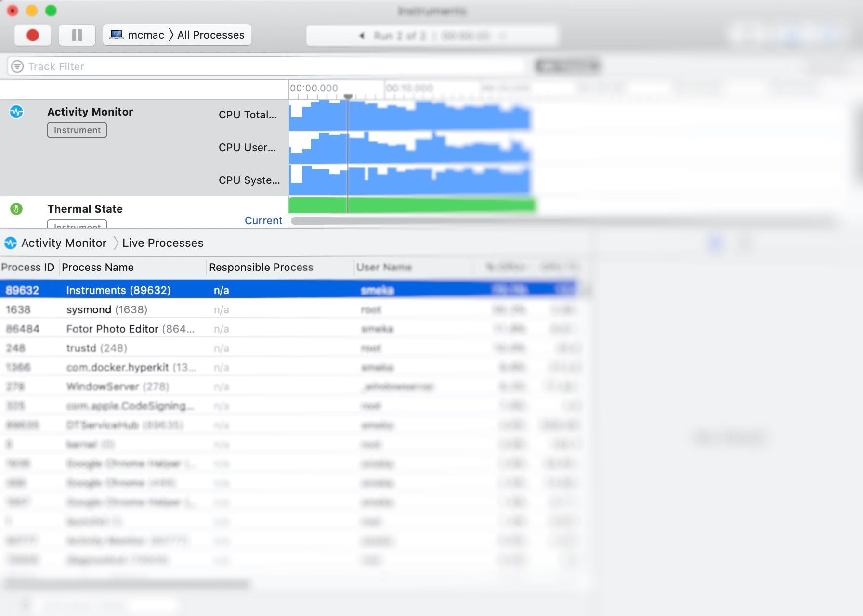
Task: Open Activity Monitor in the detail breadcrumb
Action: [64, 243]
